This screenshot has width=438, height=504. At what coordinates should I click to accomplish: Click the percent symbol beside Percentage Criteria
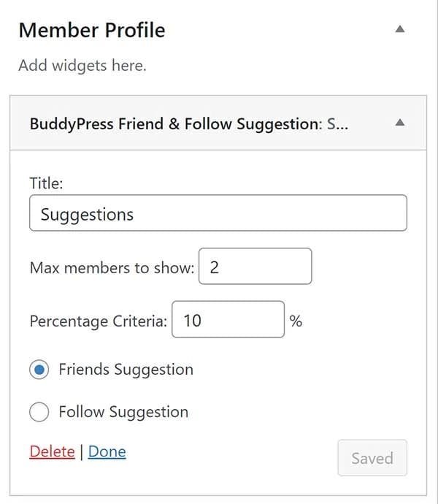click(x=296, y=321)
